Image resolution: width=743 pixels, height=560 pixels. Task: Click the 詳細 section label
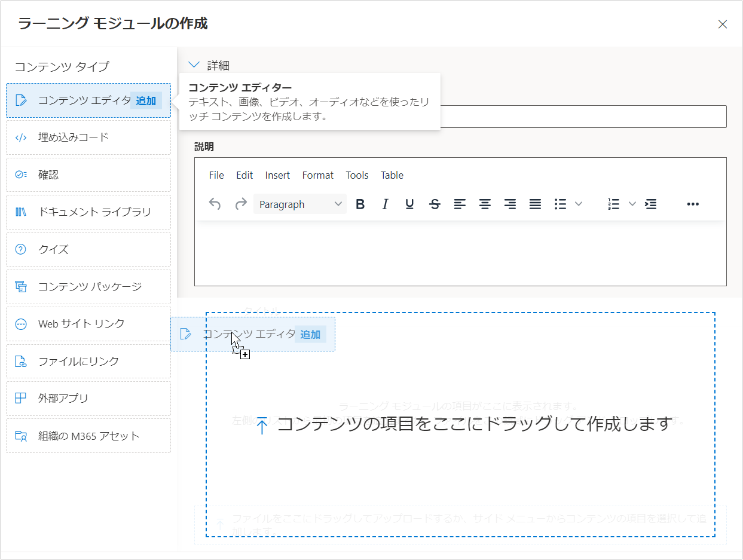(218, 65)
